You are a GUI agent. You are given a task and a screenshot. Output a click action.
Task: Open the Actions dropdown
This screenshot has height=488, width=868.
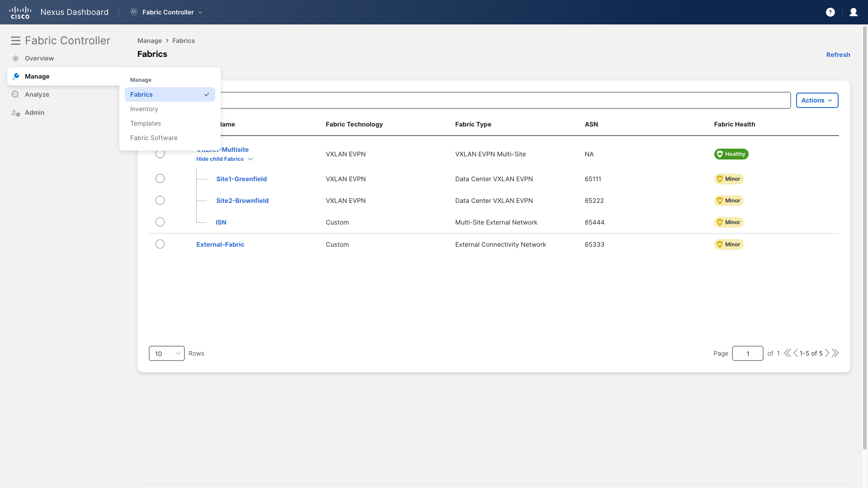tap(817, 100)
